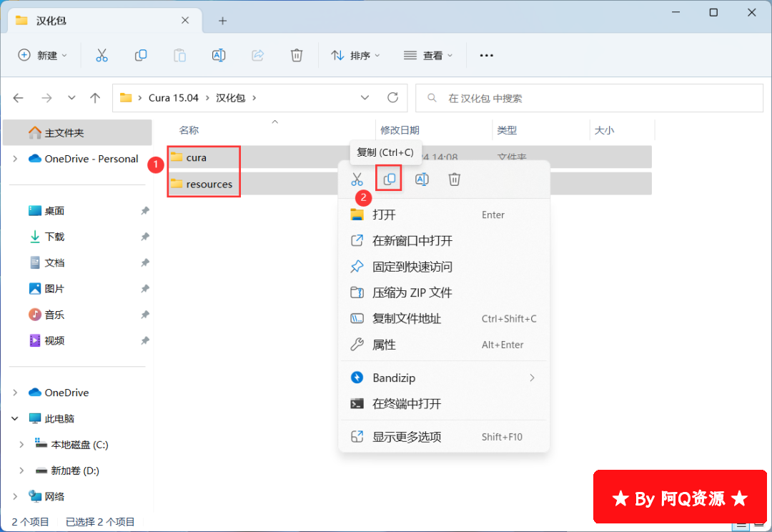Click Delete icon in context menu
This screenshot has height=532, width=772.
tap(455, 179)
